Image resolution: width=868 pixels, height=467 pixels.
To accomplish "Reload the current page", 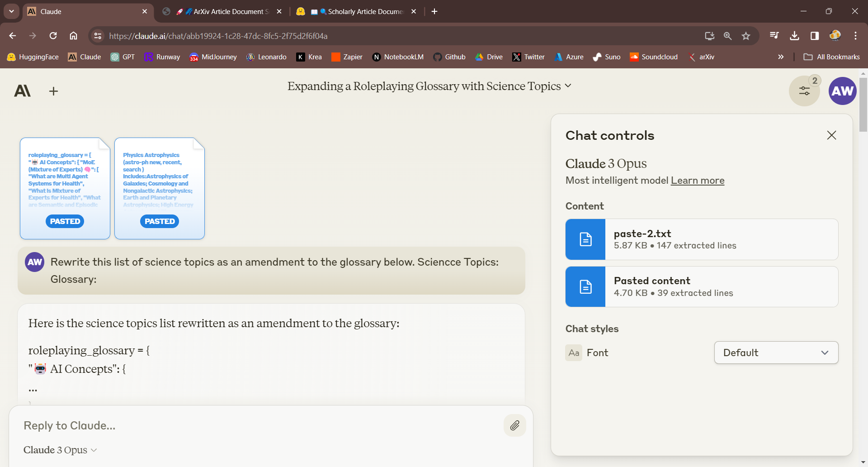I will click(x=53, y=36).
